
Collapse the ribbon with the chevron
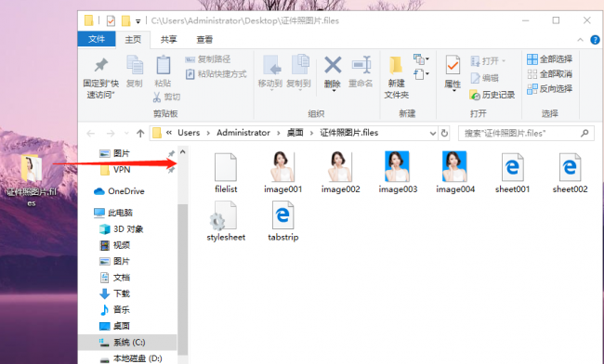[580, 40]
